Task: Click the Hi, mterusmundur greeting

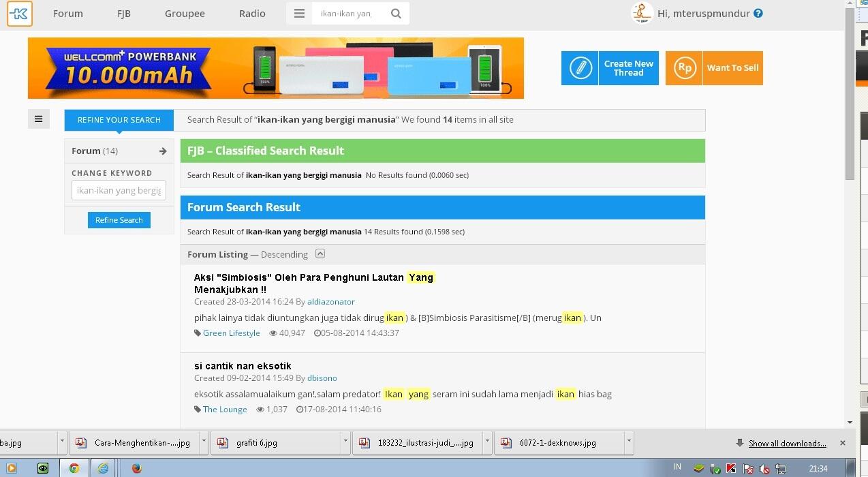Action: [x=704, y=14]
